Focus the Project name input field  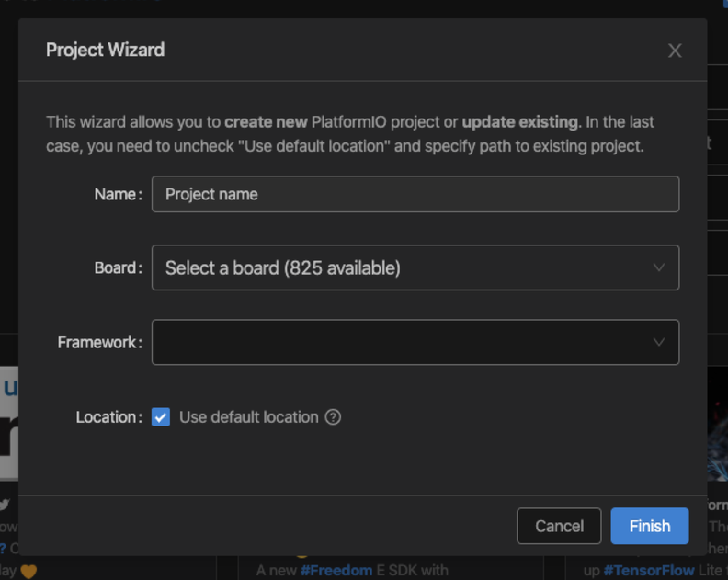[414, 195]
